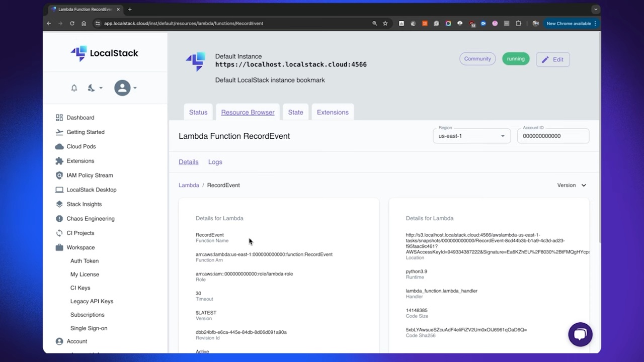Click the Chrome home button
The image size is (644, 362).
coord(84,23)
